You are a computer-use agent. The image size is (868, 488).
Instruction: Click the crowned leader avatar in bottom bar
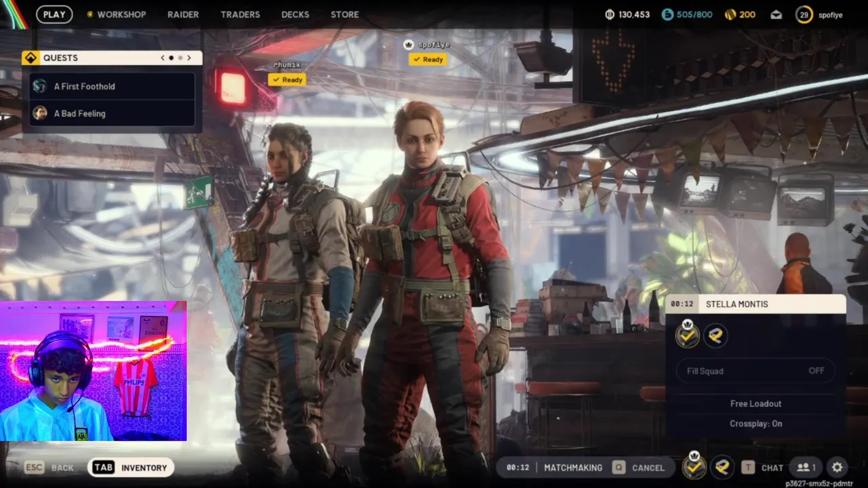[x=694, y=466]
